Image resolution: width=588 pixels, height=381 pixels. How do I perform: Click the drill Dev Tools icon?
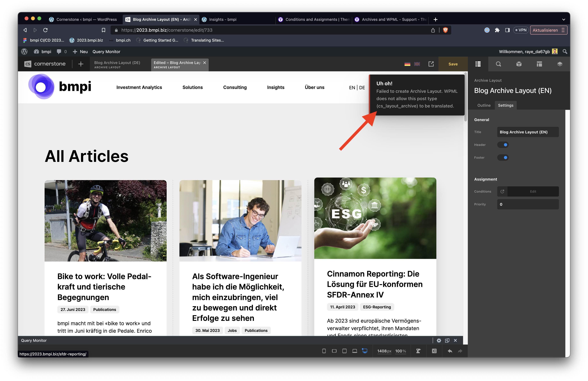click(418, 351)
